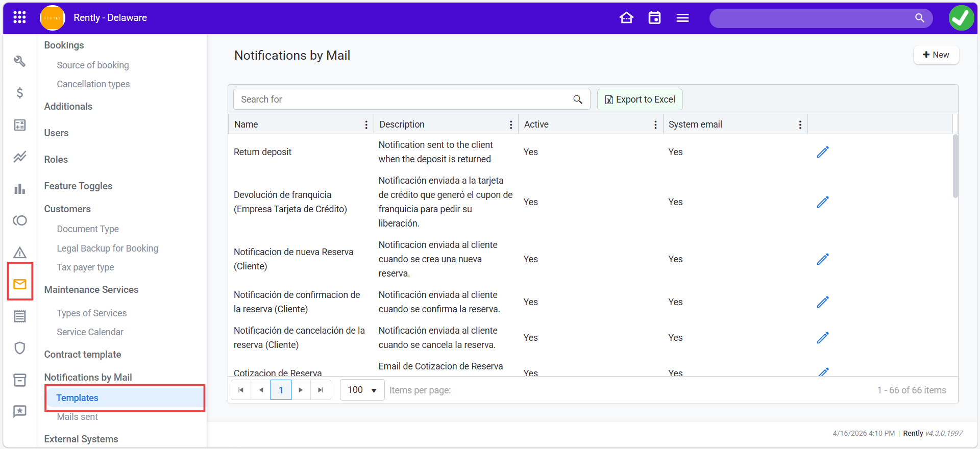Select Templates in the sidebar
Viewport: 980px width, 449px height.
click(78, 398)
